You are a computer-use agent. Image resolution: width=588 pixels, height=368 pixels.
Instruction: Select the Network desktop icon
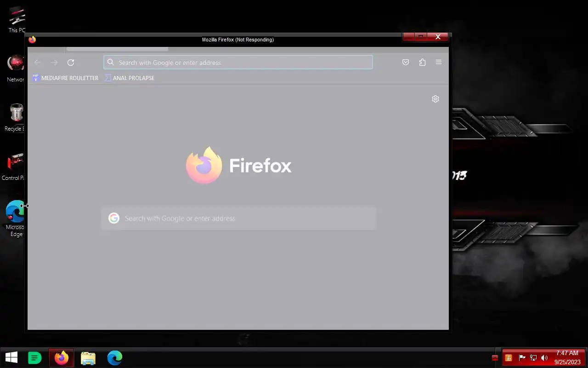pyautogui.click(x=16, y=69)
